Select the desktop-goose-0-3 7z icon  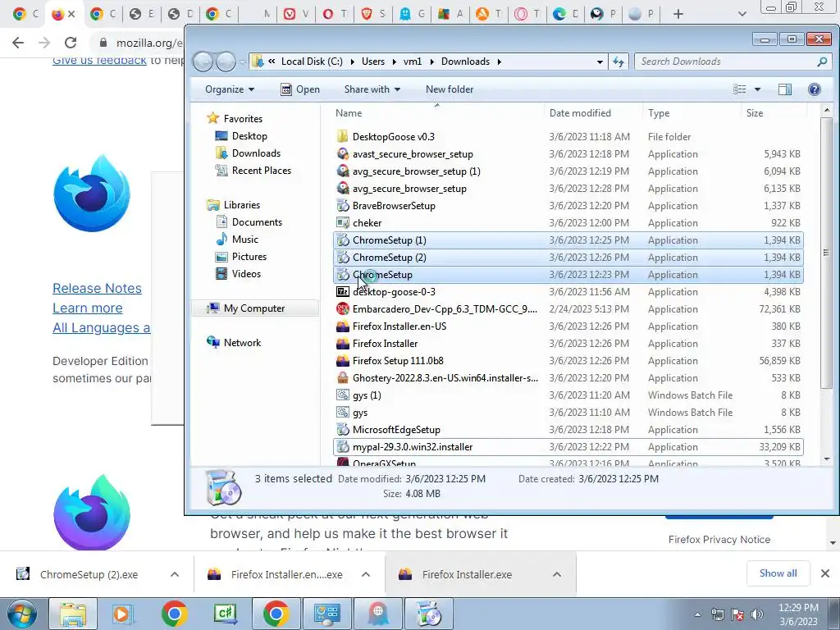tap(342, 292)
